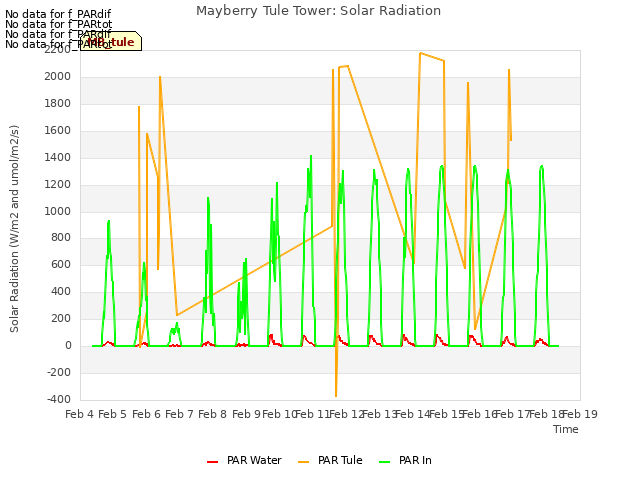
Task: Click the 400 y-axis tick label
Action: point(61,291)
